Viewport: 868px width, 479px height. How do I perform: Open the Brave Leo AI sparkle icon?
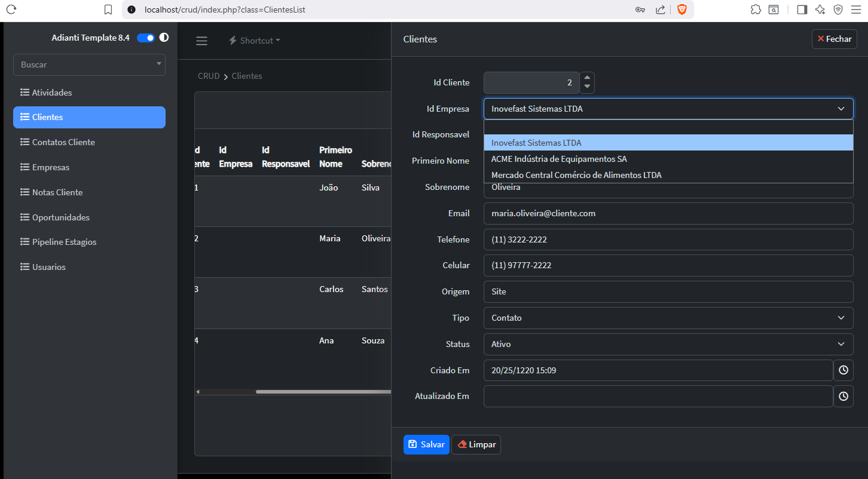pyautogui.click(x=820, y=10)
